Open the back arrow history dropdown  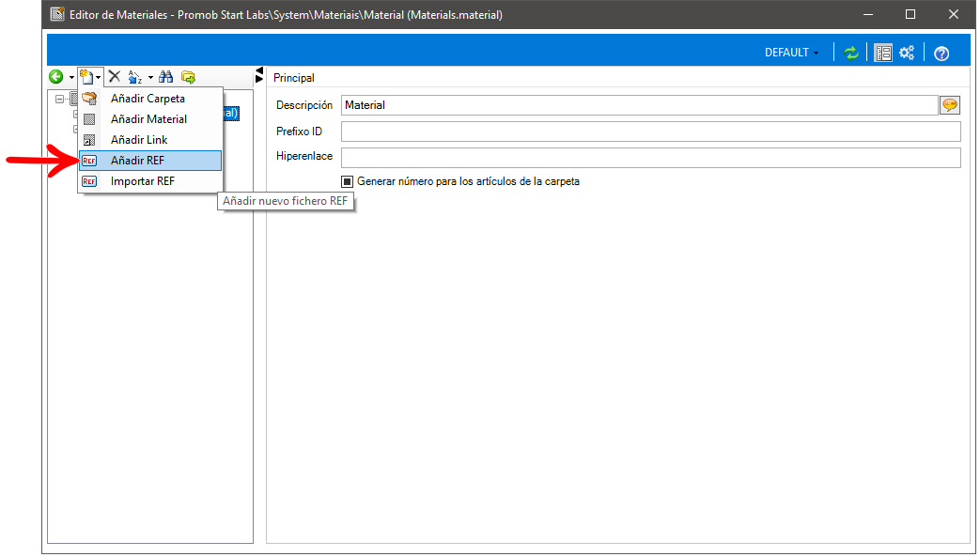[71, 78]
